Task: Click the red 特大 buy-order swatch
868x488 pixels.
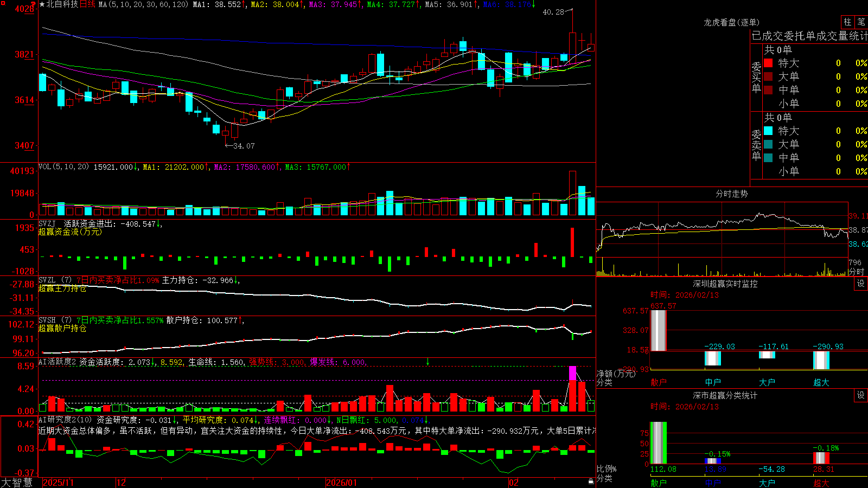Action: click(768, 63)
